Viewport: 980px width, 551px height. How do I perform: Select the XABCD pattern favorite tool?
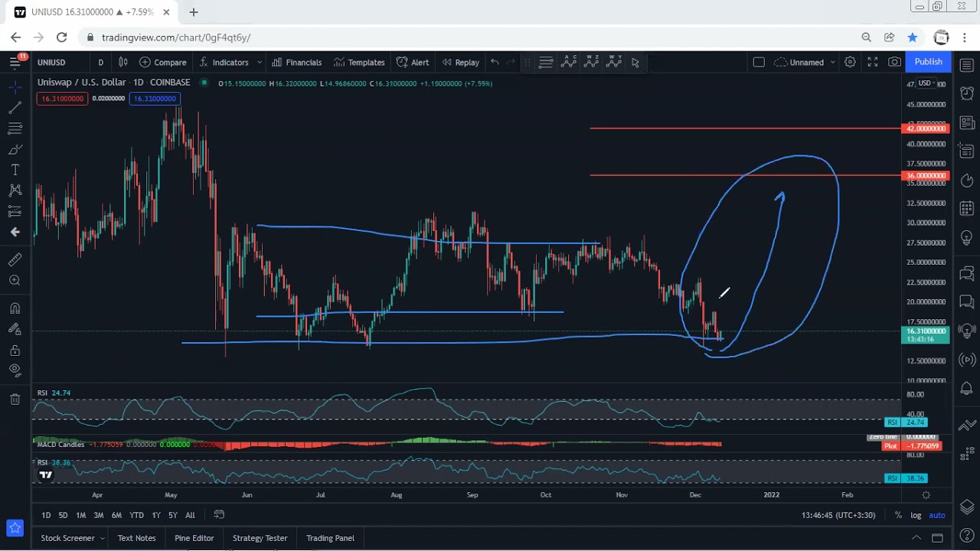[568, 62]
